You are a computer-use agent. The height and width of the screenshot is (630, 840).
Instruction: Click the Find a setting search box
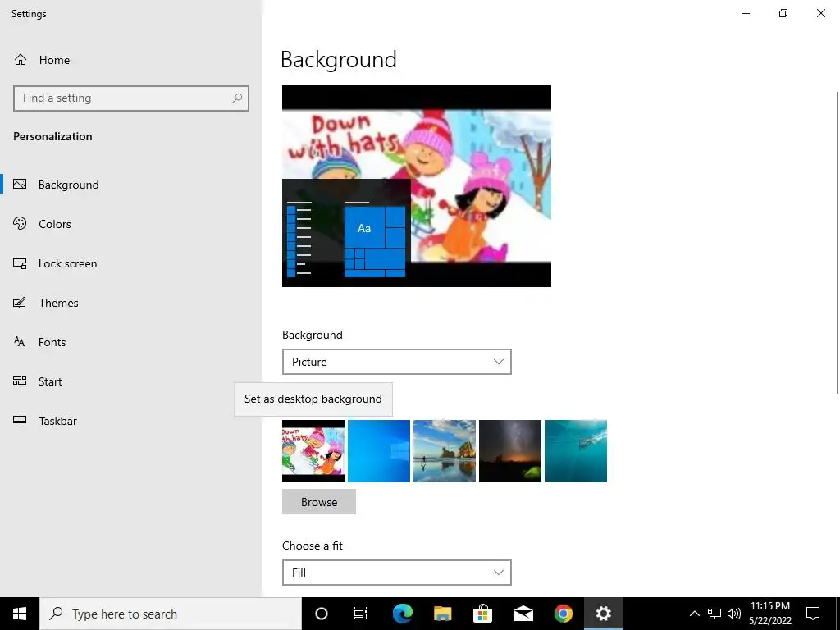(131, 98)
